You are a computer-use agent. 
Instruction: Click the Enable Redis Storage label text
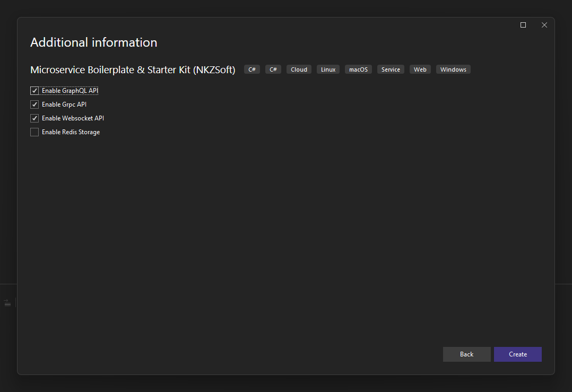tap(71, 132)
